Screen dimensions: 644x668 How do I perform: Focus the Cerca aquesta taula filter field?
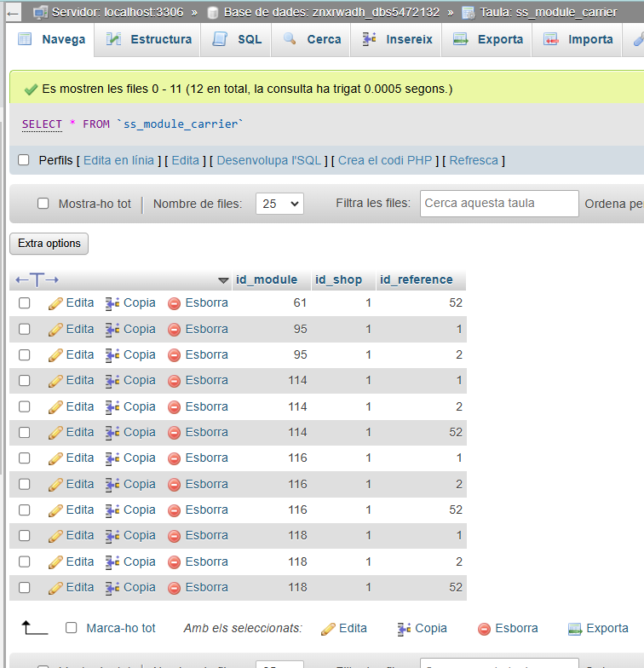(x=499, y=203)
